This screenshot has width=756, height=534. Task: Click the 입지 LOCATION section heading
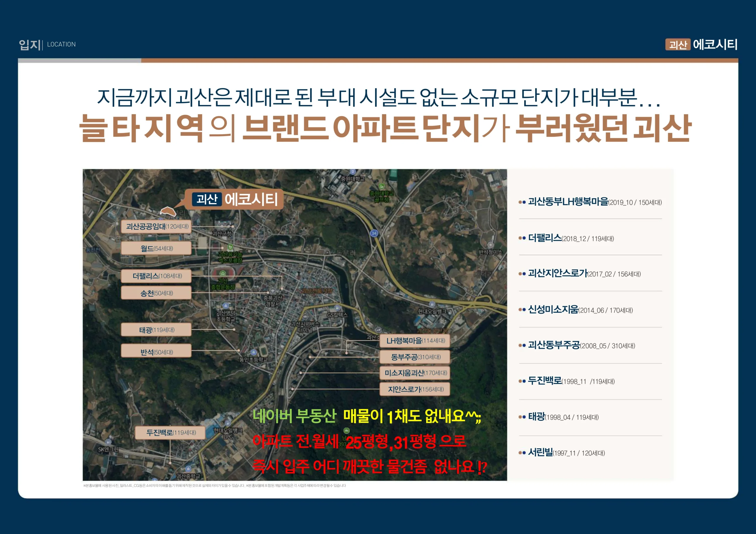[47, 45]
